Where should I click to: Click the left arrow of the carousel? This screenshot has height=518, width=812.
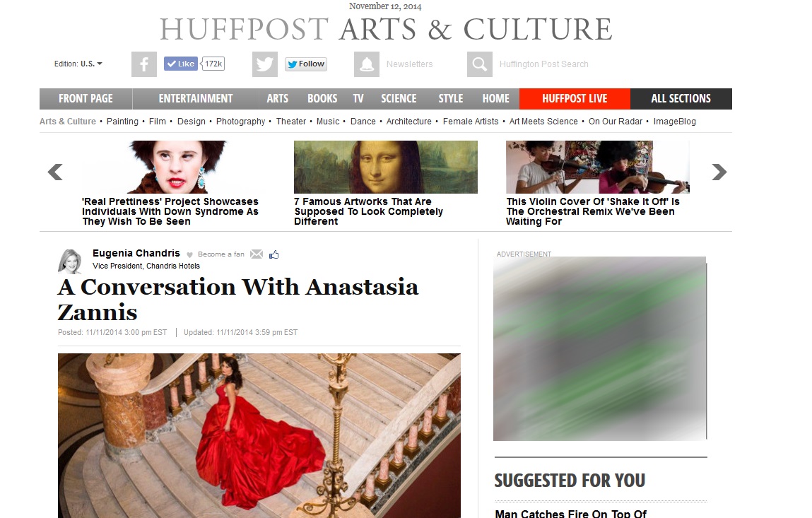click(x=55, y=172)
